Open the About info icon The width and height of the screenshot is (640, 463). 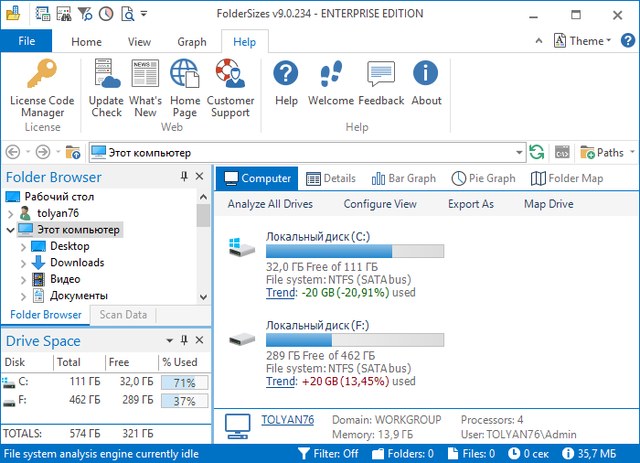[426, 76]
